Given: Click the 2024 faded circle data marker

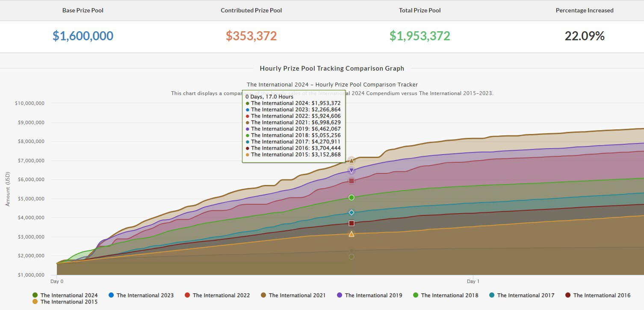Looking at the screenshot, I should tap(352, 256).
